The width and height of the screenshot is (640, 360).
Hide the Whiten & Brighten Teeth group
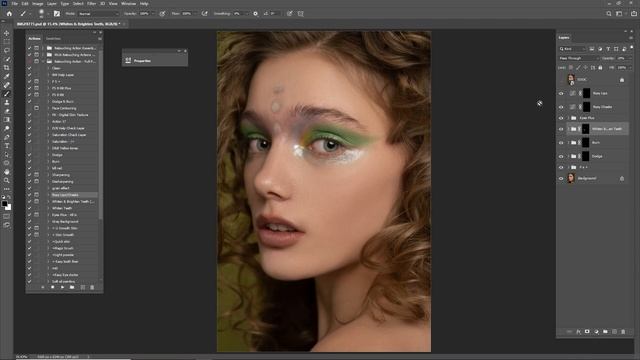tap(561, 129)
